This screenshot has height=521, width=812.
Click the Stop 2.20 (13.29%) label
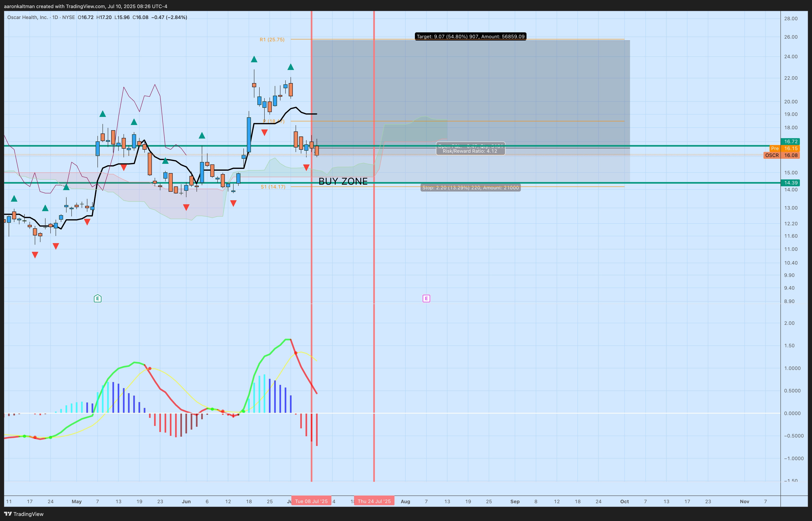point(470,188)
